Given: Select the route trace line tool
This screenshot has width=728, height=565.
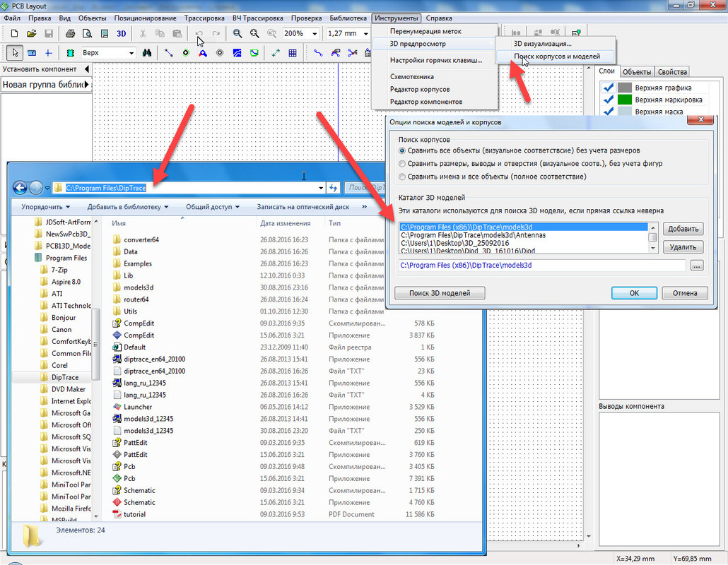Looking at the screenshot, I should tap(168, 53).
